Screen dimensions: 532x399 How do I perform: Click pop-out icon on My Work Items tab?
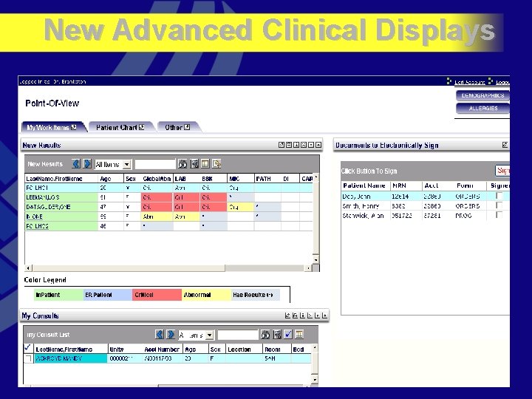[x=74, y=127]
